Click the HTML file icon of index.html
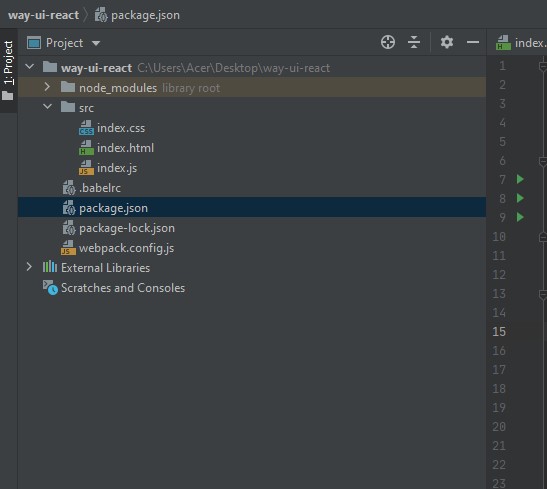547x489 pixels. coord(86,148)
